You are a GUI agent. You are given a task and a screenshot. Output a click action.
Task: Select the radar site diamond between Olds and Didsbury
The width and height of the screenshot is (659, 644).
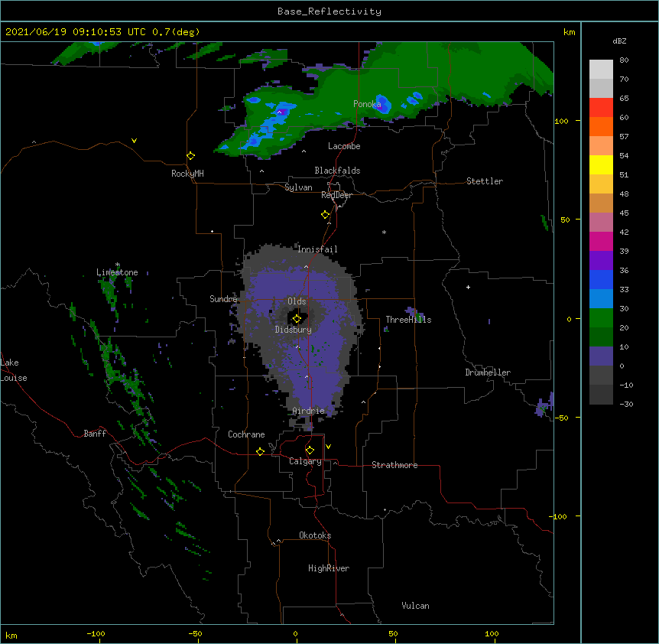click(297, 318)
